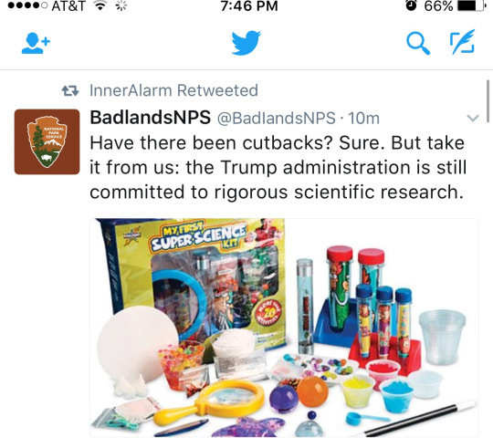Tap the battery status icon
Image resolution: width=493 pixels, height=448 pixels.
[470, 6]
